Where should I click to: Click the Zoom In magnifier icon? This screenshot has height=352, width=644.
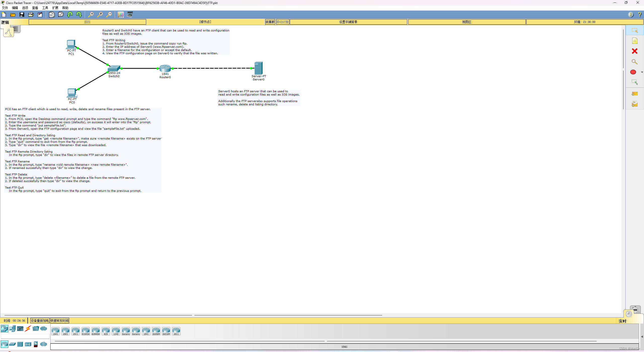click(x=91, y=15)
